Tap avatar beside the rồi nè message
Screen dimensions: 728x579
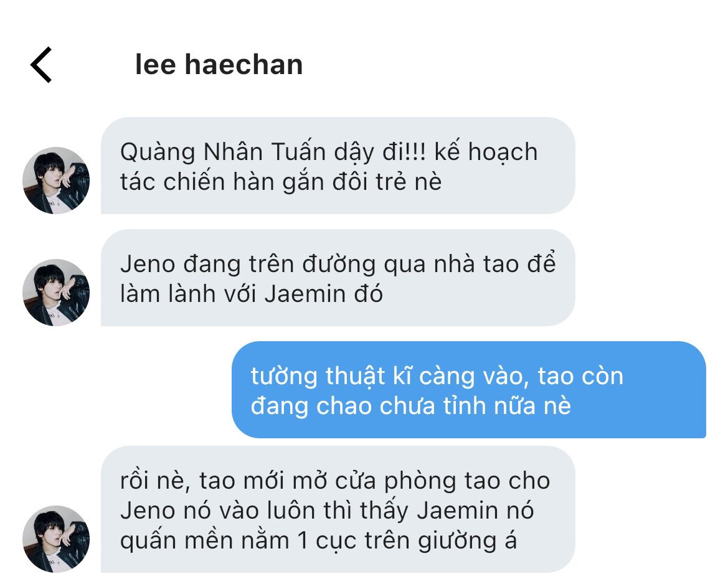pyautogui.click(x=56, y=539)
